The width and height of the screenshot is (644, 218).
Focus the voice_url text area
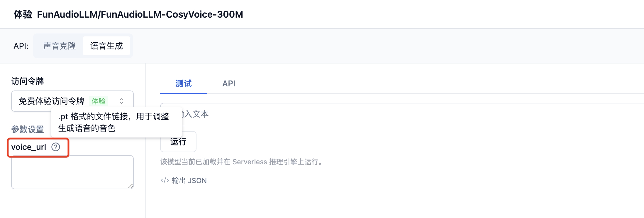[x=72, y=172]
